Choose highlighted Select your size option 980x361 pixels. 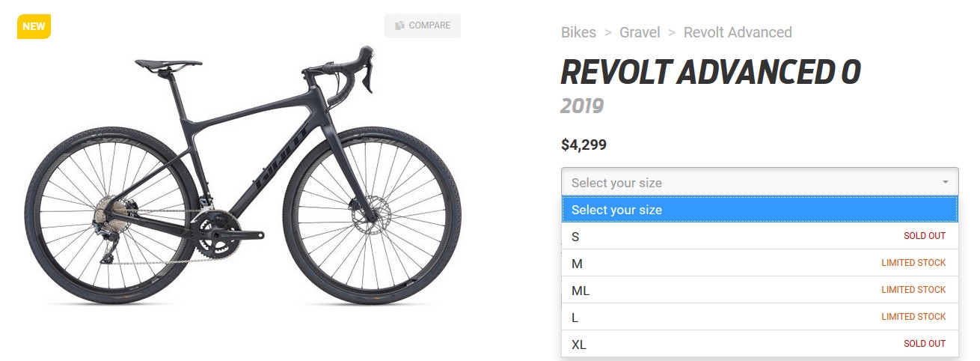click(760, 210)
